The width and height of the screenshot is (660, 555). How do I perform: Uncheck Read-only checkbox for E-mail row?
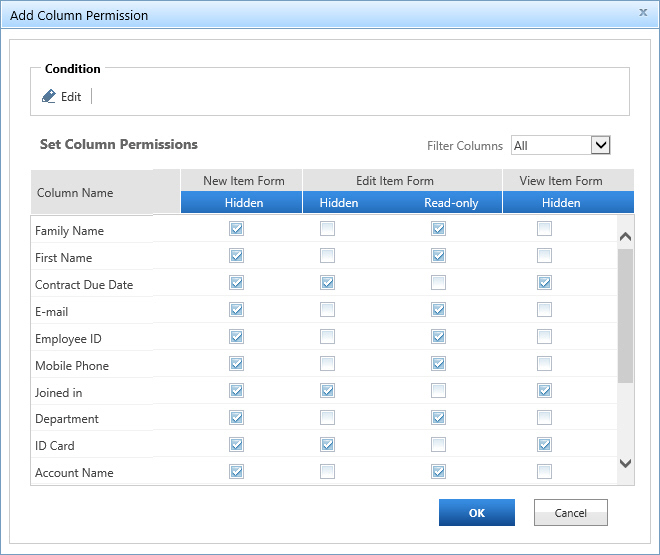click(x=438, y=310)
